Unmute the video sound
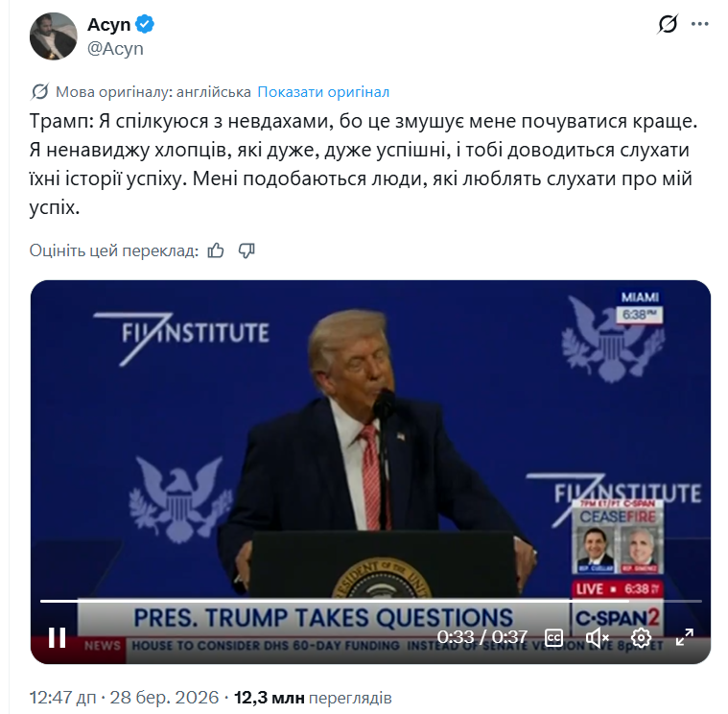This screenshot has width=728, height=714. point(597,637)
